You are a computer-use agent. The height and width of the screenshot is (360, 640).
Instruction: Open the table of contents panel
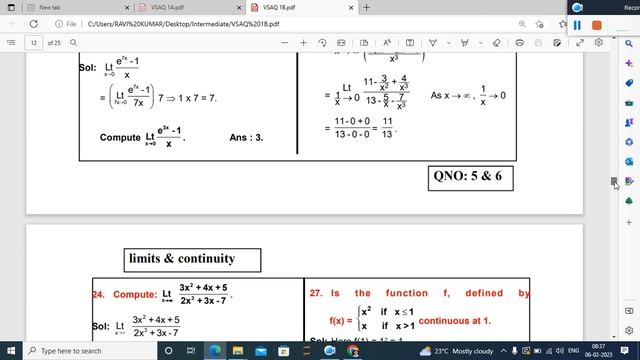11,42
